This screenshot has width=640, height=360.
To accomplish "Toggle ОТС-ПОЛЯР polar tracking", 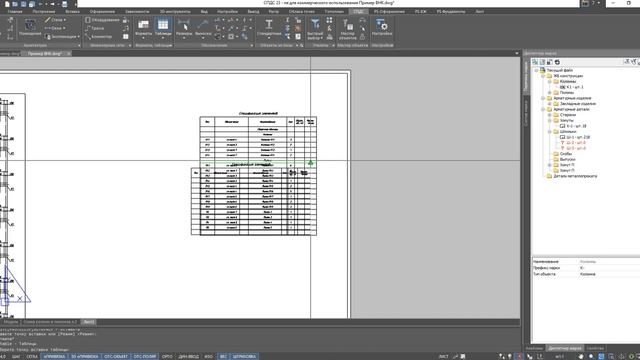I will coord(145,356).
